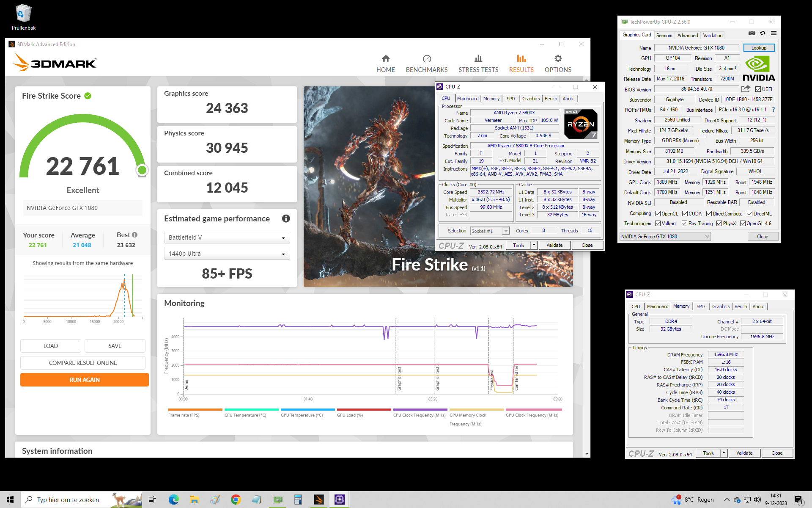Viewport: 812px width, 508px height.
Task: Refresh GPU-Z data with refresh icon
Action: coord(763,33)
